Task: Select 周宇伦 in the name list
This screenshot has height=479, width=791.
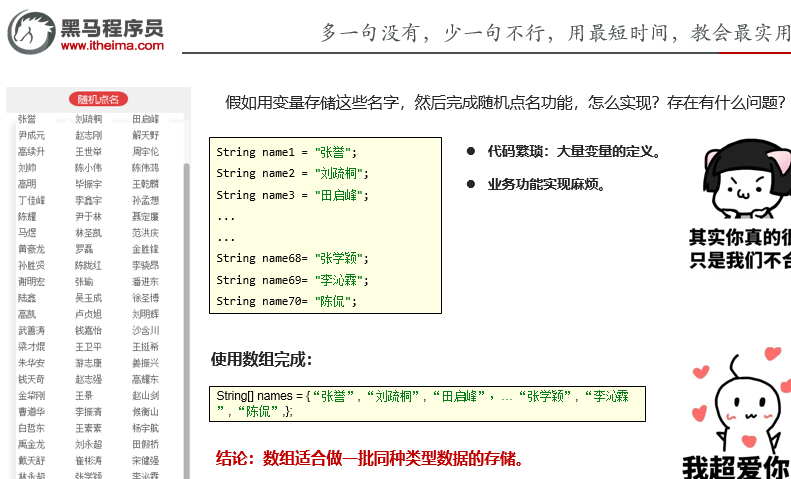Action: (145, 151)
